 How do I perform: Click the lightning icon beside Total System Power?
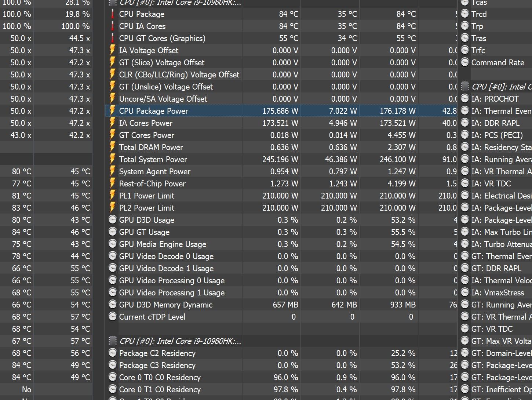pyautogui.click(x=113, y=159)
